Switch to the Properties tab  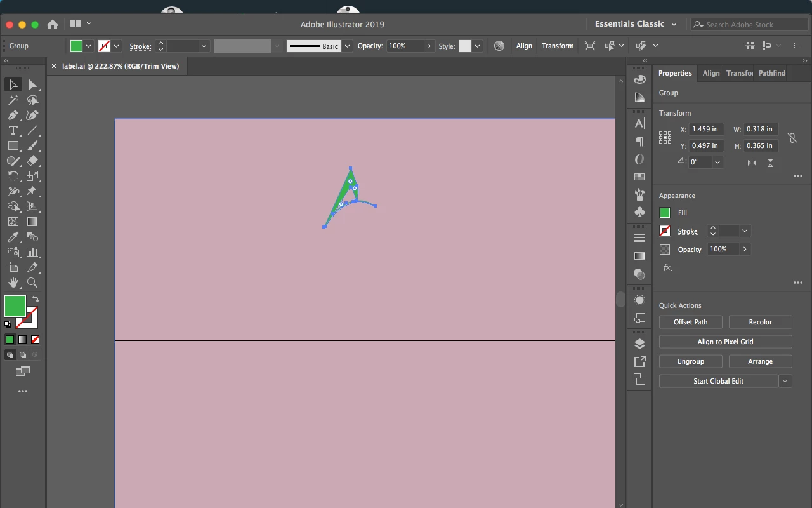675,73
